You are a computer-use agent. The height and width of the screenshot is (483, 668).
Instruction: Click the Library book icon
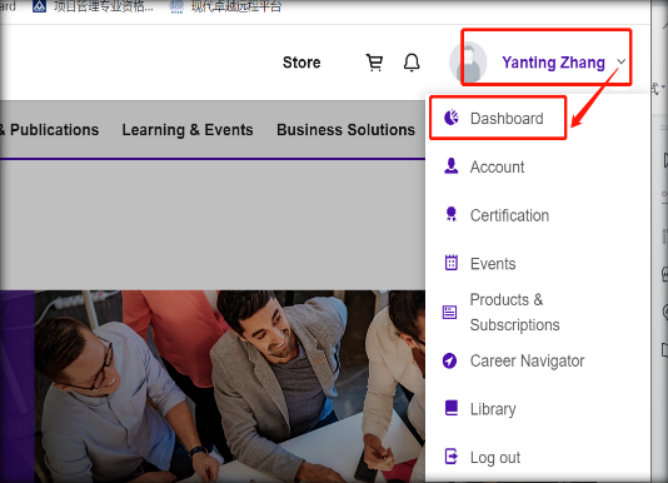pyautogui.click(x=451, y=409)
